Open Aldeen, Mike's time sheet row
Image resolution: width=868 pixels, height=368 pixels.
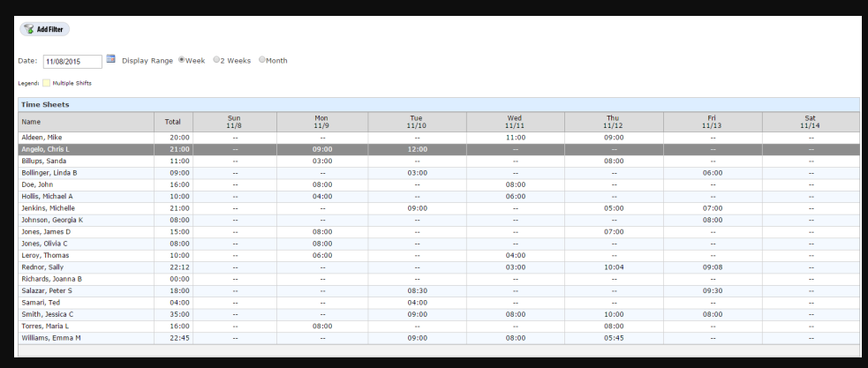click(x=42, y=138)
